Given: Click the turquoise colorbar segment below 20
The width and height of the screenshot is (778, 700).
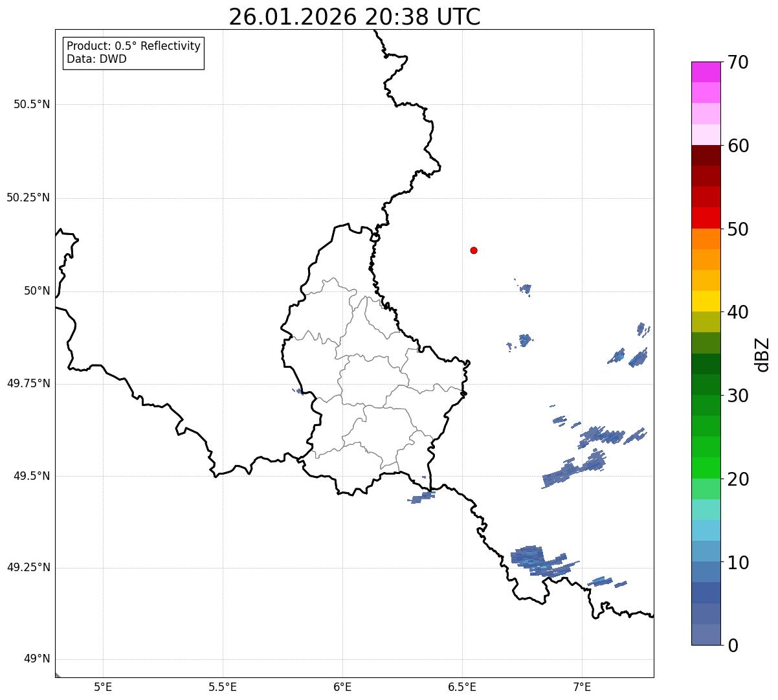Looking at the screenshot, I should (706, 510).
